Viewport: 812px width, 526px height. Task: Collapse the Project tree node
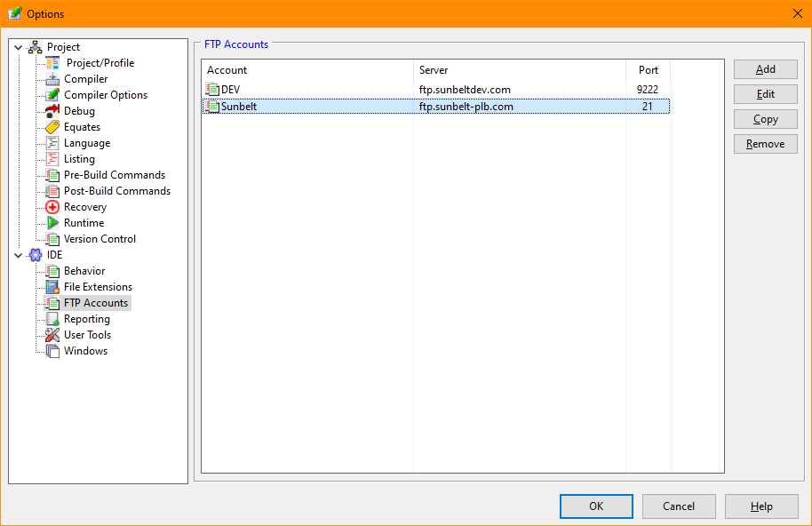pos(19,47)
